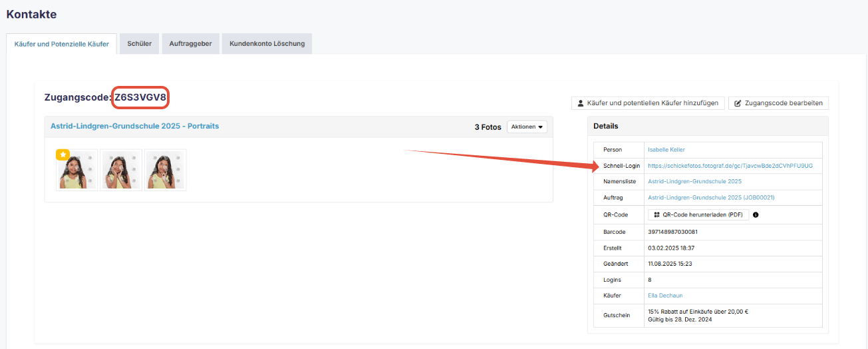Image resolution: width=868 pixels, height=349 pixels.
Task: Click the QR grid icon in download button
Action: pyautogui.click(x=656, y=214)
